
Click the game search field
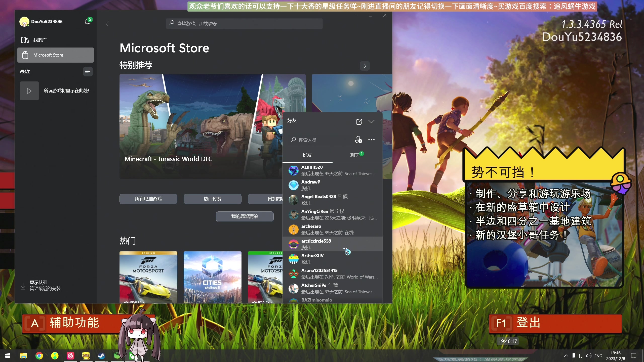(244, 23)
